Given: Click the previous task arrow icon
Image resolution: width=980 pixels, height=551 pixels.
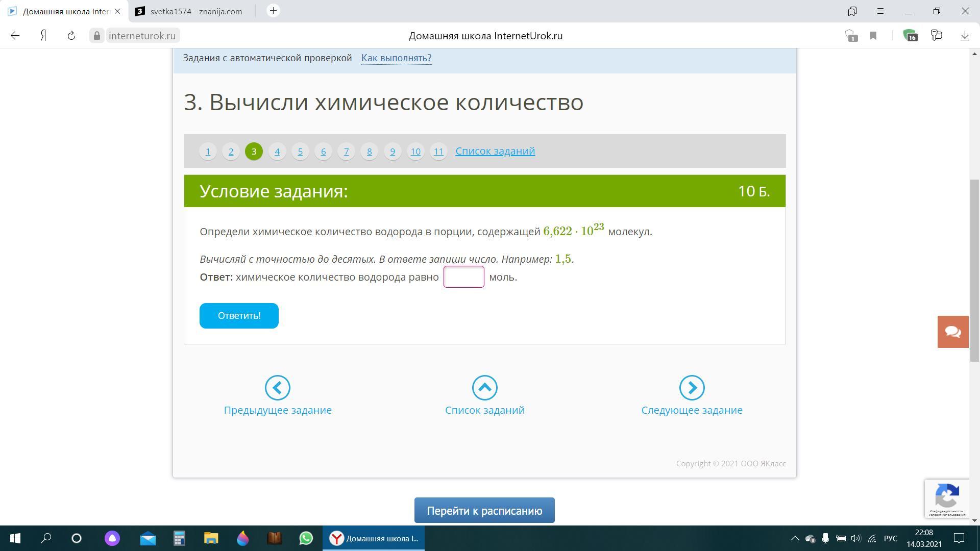Looking at the screenshot, I should [x=278, y=388].
